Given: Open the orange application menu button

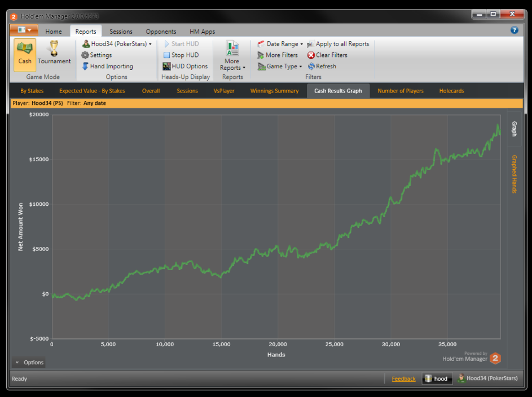Looking at the screenshot, I should click(x=24, y=30).
